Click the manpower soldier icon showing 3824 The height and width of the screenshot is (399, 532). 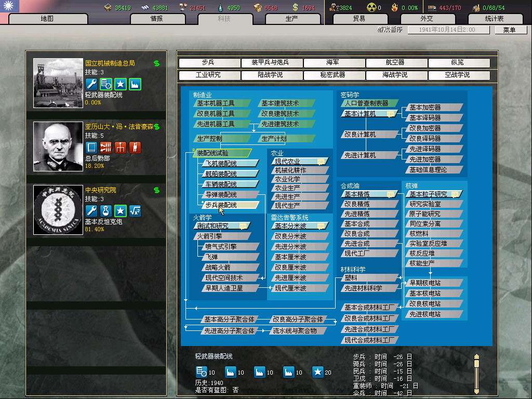[x=334, y=7]
